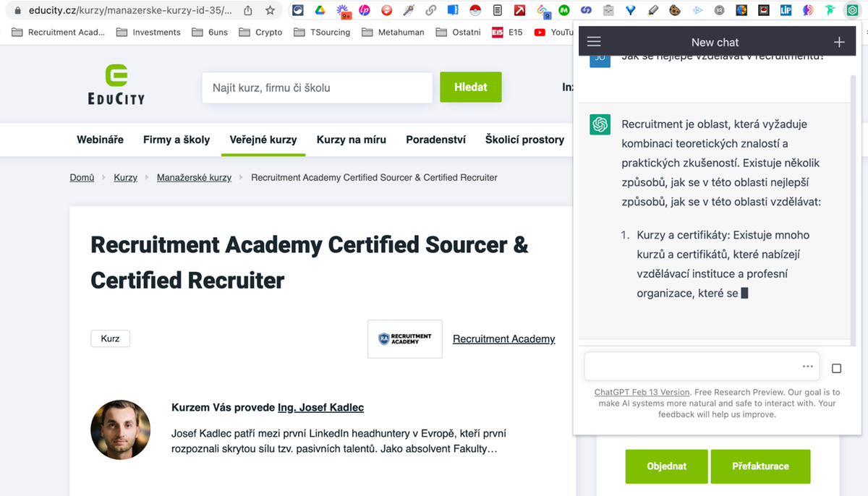Open Webináře navigation tab
This screenshot has height=496, width=868.
coord(100,140)
